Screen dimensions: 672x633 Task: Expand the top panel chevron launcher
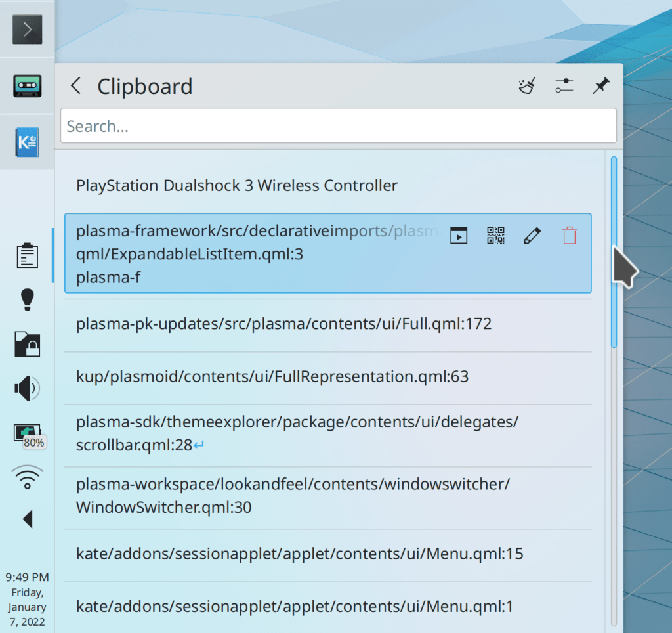(x=27, y=29)
